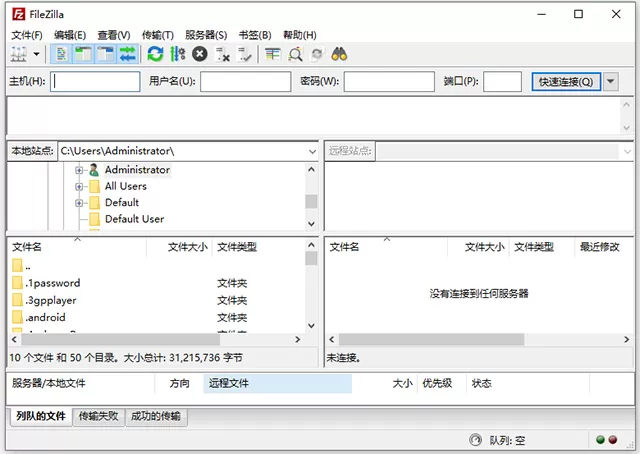Focus the 端口(P) port field
640x454 pixels.
[x=502, y=82]
